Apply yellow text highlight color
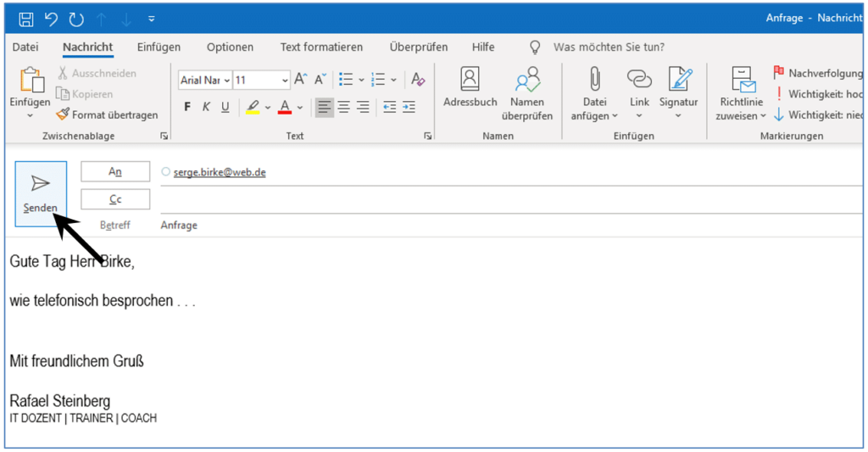 (x=253, y=107)
